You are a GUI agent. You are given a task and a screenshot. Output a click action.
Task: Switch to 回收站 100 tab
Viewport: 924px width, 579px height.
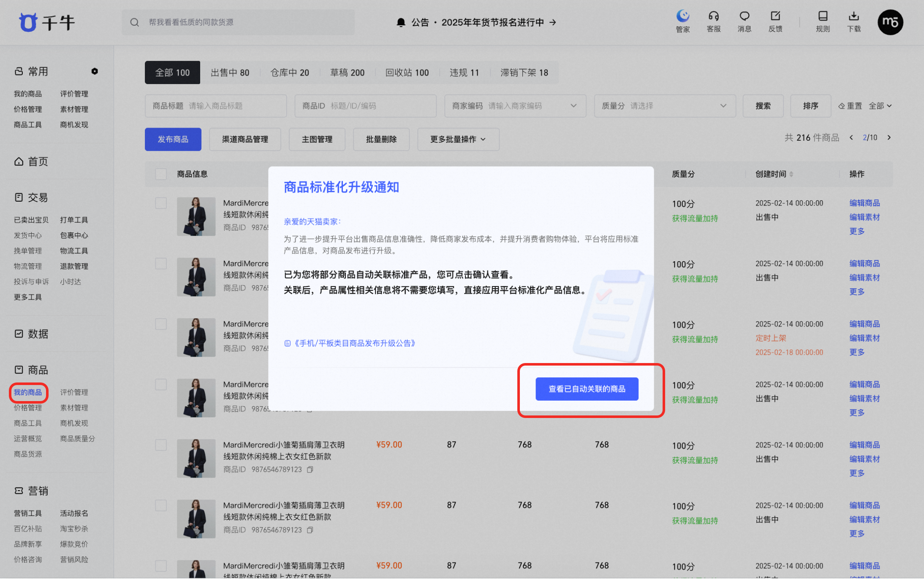point(407,72)
